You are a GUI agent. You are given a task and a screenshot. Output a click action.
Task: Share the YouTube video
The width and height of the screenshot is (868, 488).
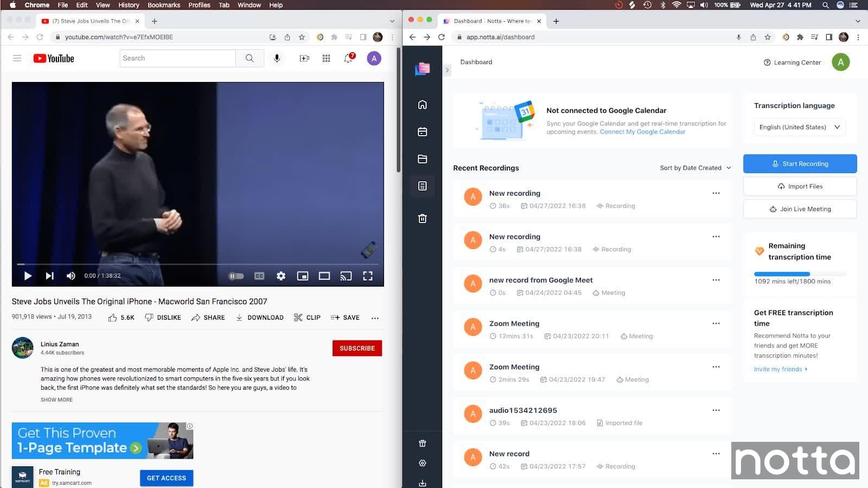pos(208,318)
